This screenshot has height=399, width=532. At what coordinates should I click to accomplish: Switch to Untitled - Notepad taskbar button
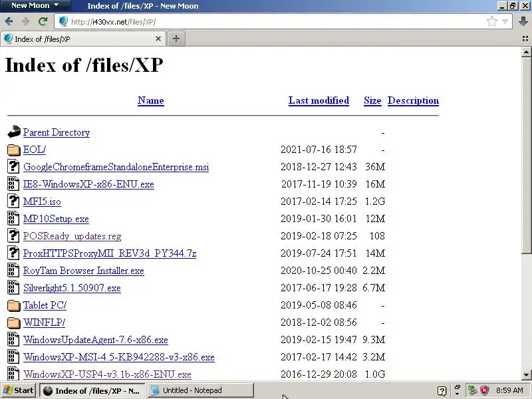pos(201,390)
